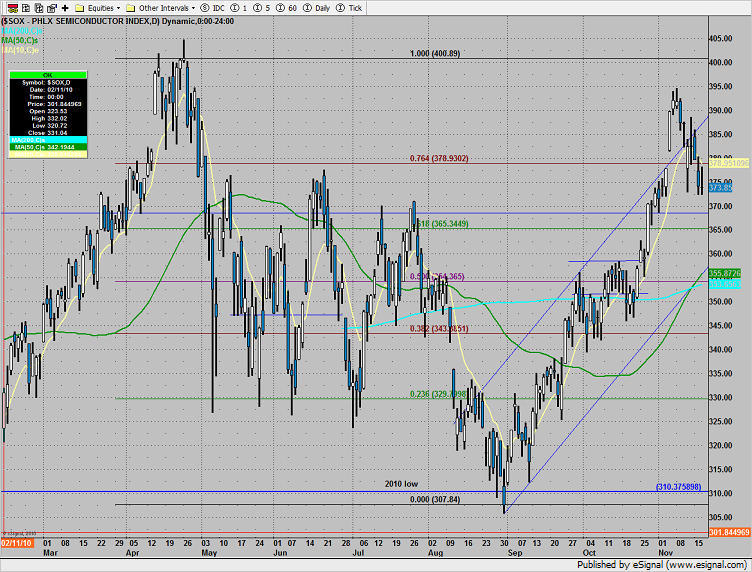Click the third toolbar icon with stacked pages
752x572 pixels.
39,8
